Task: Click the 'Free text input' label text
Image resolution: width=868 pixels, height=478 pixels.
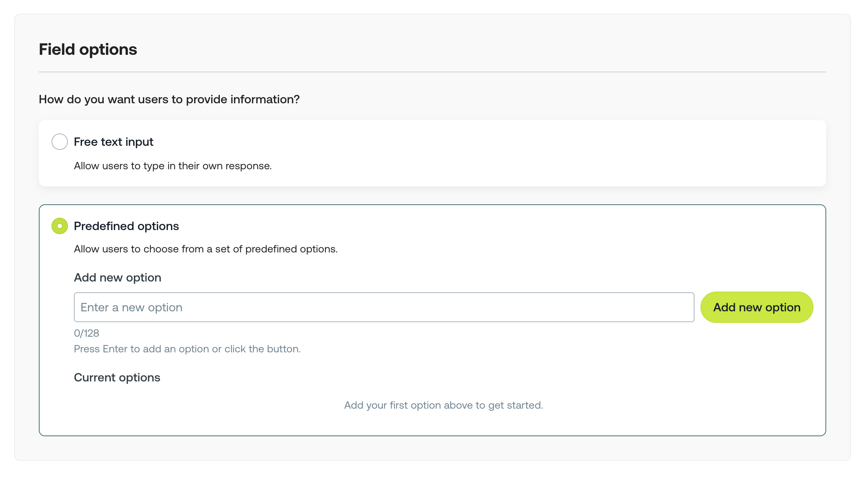Action: tap(113, 142)
